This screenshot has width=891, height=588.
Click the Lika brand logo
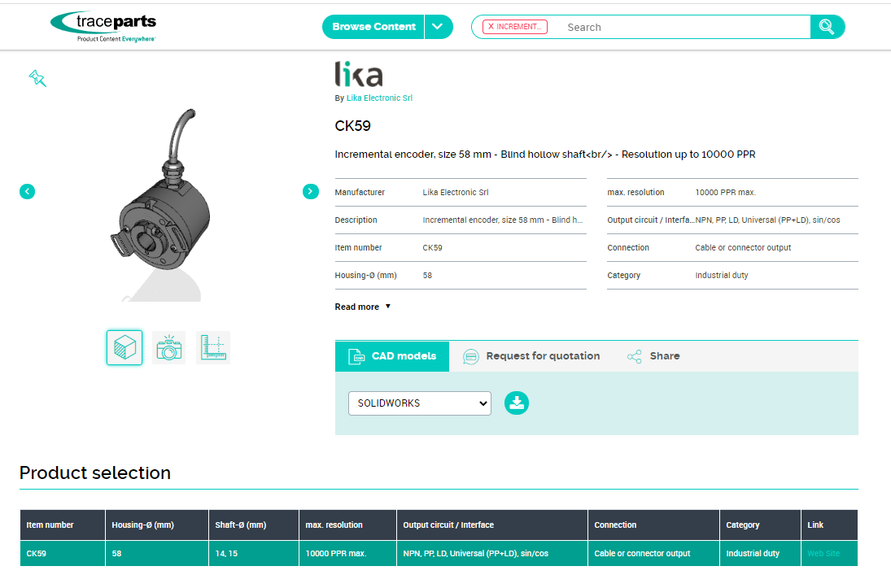click(x=359, y=74)
